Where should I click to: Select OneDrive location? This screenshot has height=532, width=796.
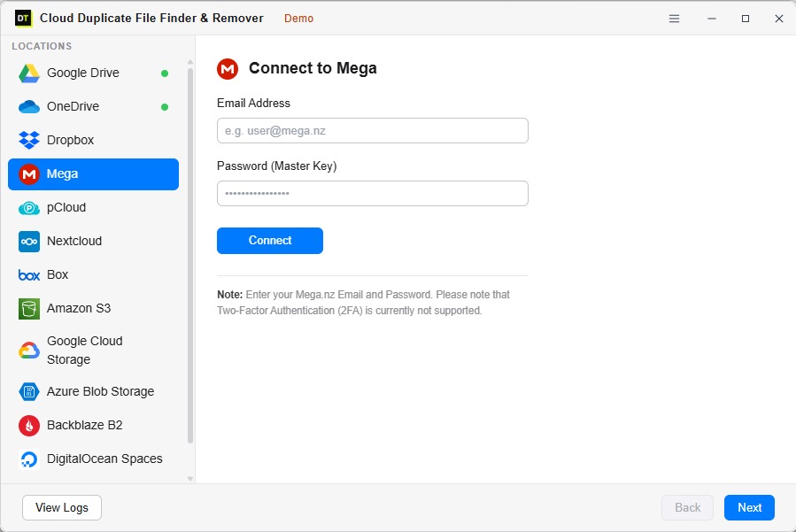coord(93,106)
